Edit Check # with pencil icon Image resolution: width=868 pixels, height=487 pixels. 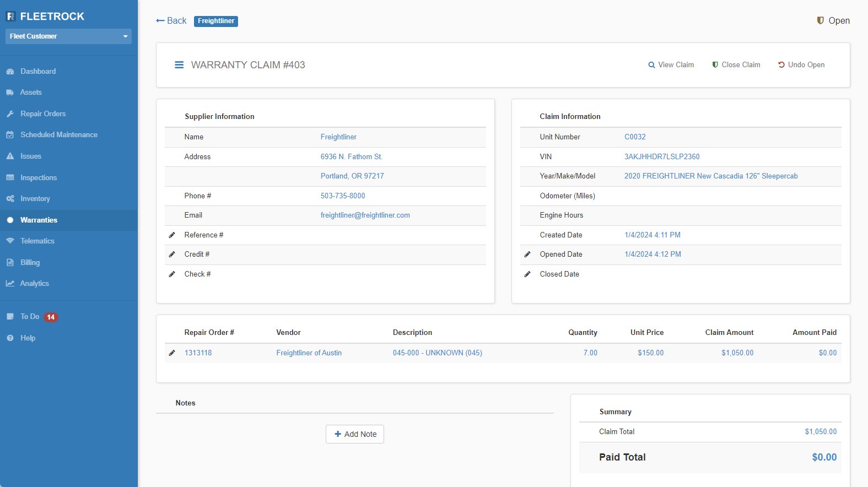pos(172,274)
